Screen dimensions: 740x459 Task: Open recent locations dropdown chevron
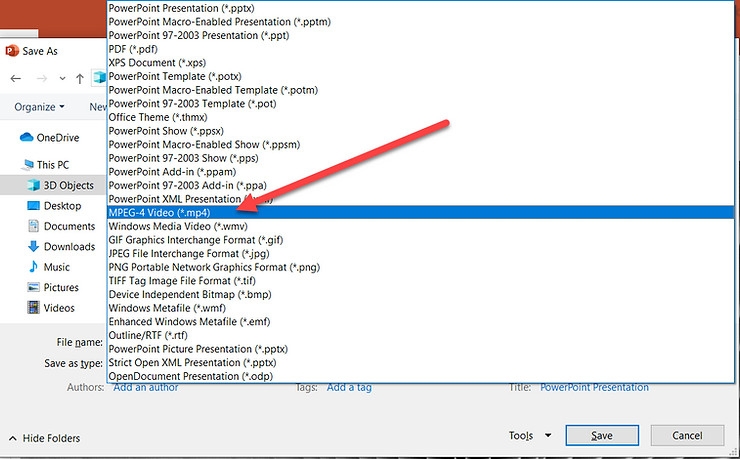tap(62, 79)
